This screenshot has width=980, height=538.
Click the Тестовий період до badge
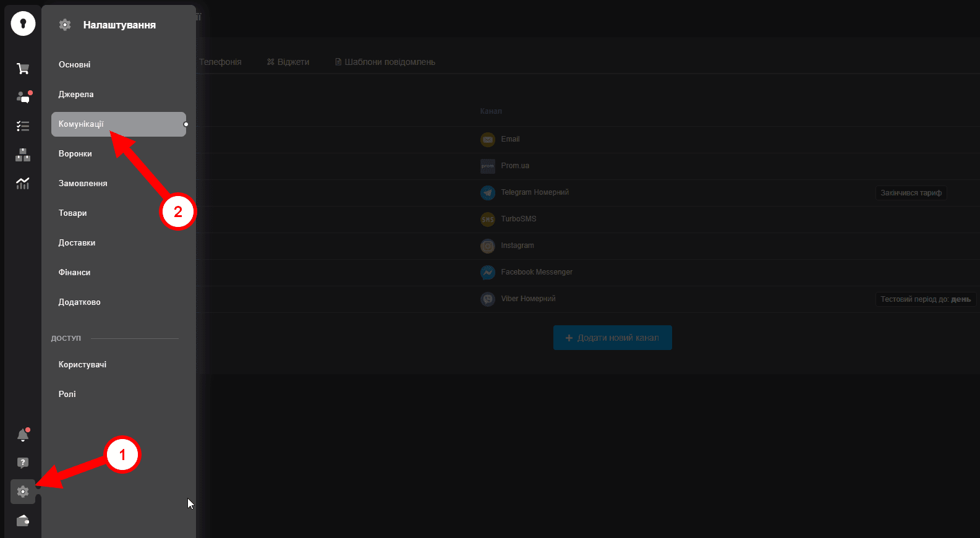click(926, 299)
